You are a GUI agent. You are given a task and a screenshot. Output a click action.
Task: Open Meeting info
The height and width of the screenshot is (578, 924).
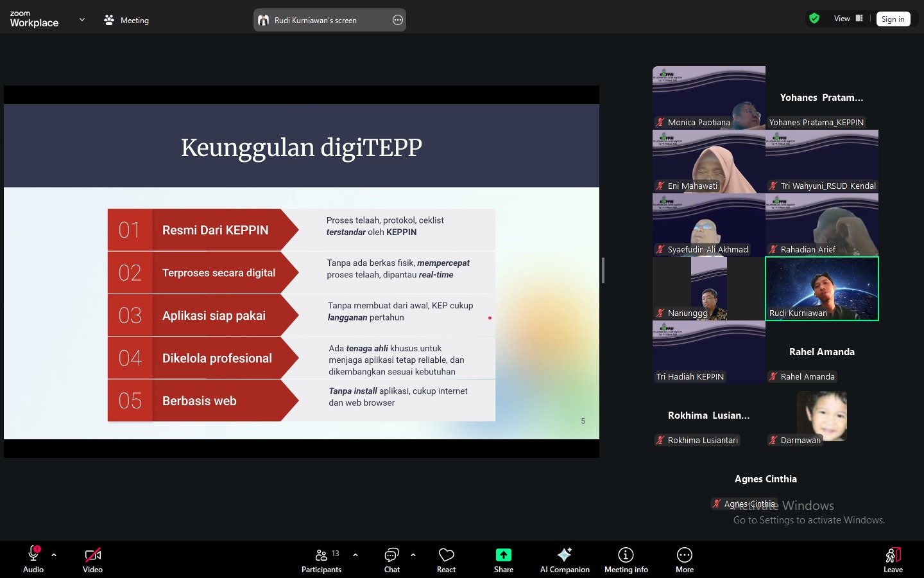coord(626,559)
